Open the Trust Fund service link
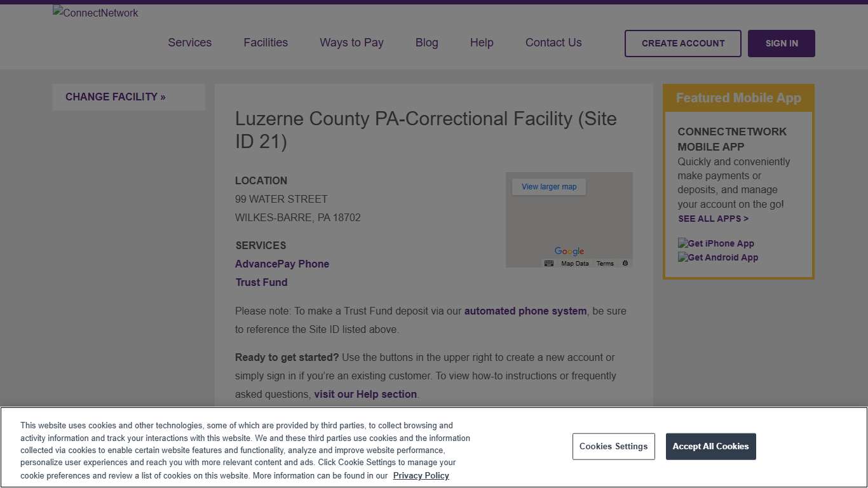 coord(261,282)
